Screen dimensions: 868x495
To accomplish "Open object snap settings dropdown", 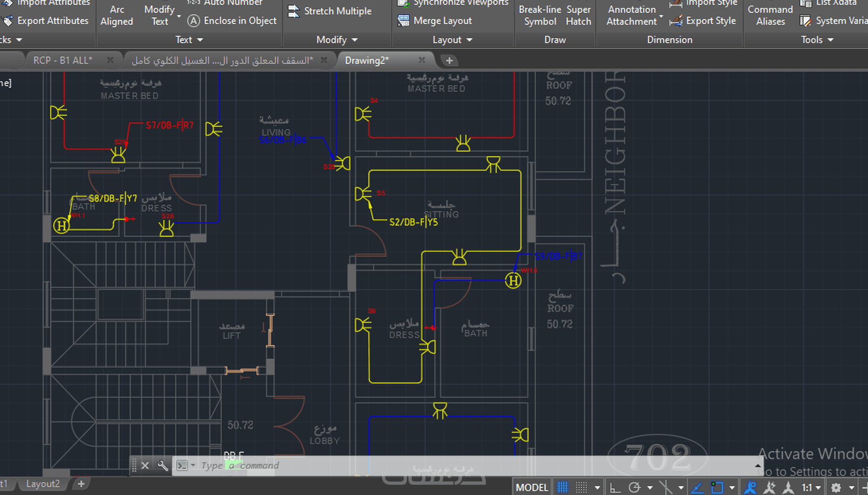I will pos(732,488).
